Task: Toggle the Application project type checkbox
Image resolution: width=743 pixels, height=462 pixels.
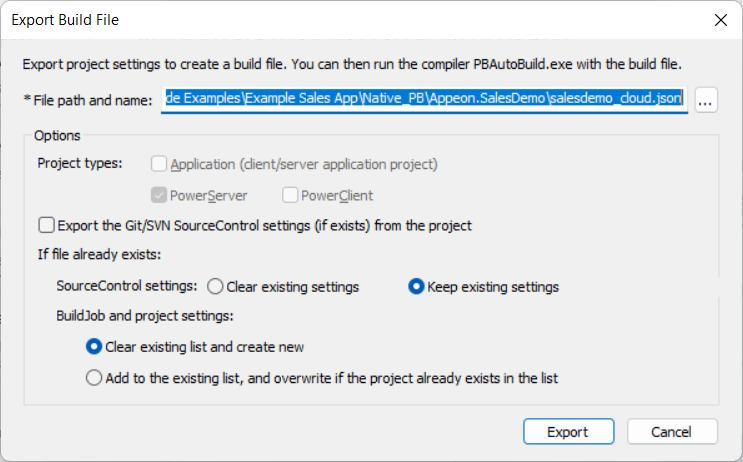Action: point(159,164)
